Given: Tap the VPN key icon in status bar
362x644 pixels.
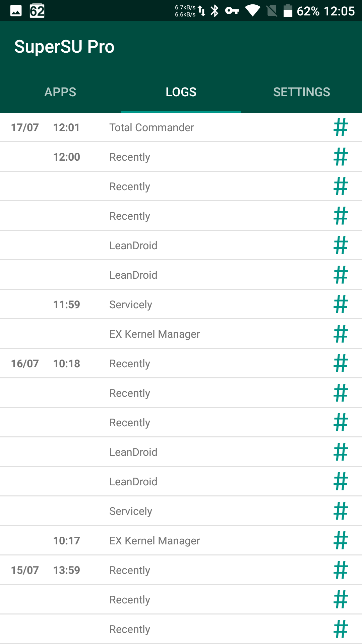Looking at the screenshot, I should [232, 11].
